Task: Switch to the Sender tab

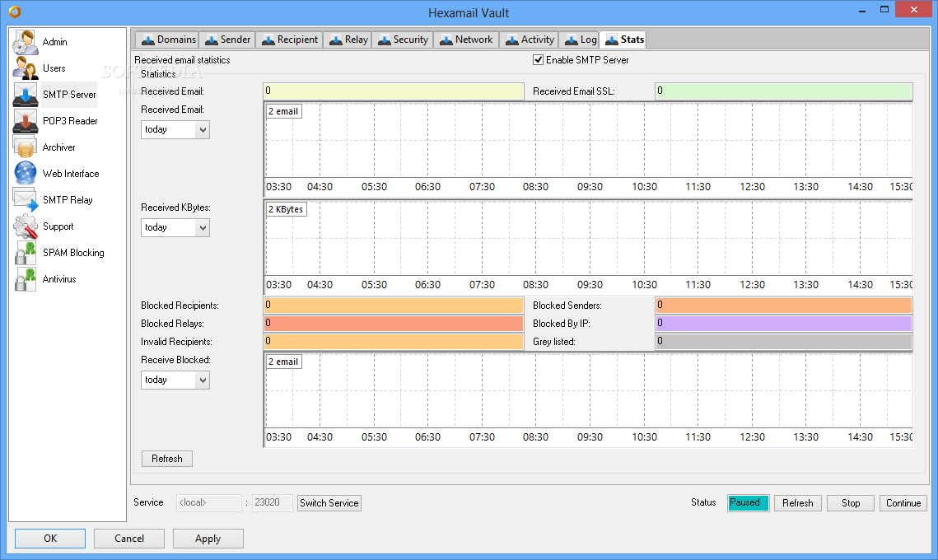Action: point(227,40)
